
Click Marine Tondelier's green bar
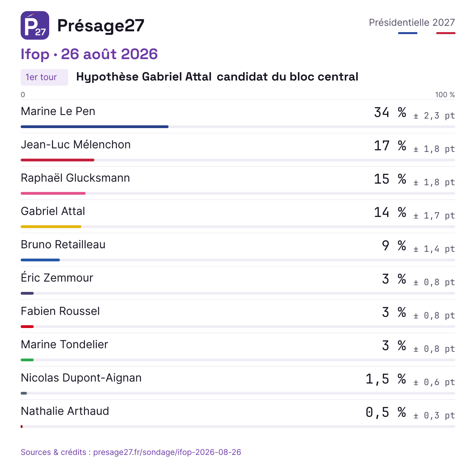tap(27, 360)
